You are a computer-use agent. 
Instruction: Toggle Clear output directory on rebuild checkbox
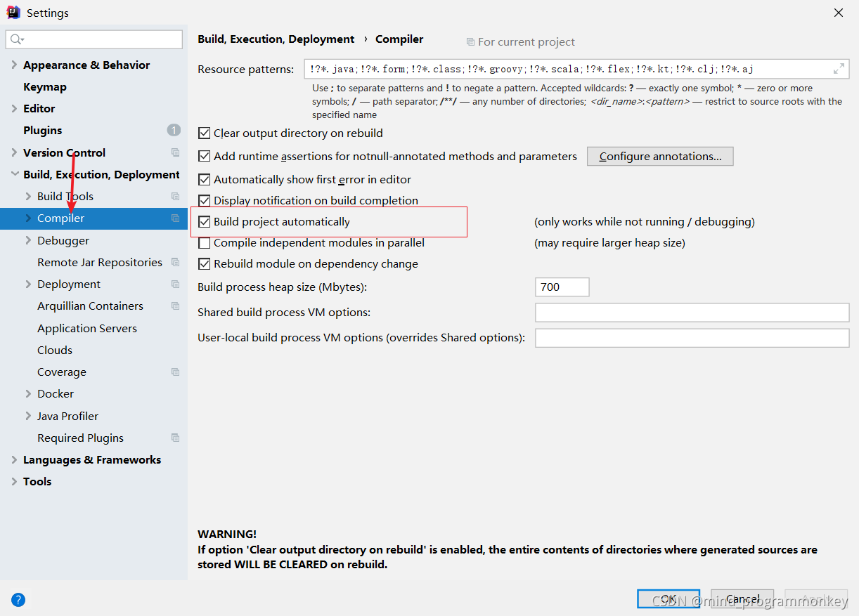point(205,133)
